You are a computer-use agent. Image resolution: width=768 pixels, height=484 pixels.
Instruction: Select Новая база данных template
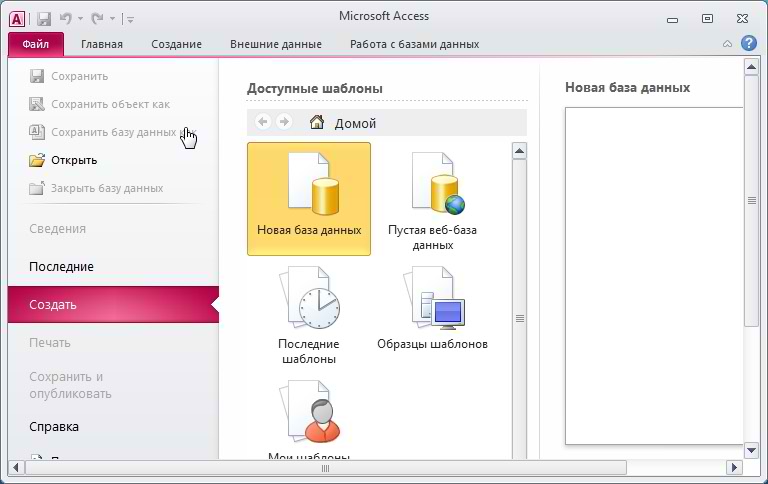click(x=309, y=199)
